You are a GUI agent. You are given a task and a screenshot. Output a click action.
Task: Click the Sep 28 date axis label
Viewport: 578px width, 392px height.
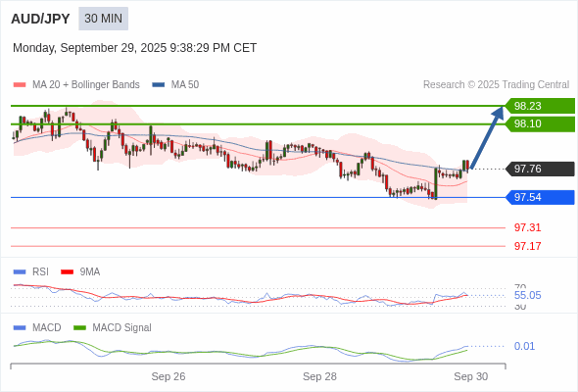pos(319,376)
